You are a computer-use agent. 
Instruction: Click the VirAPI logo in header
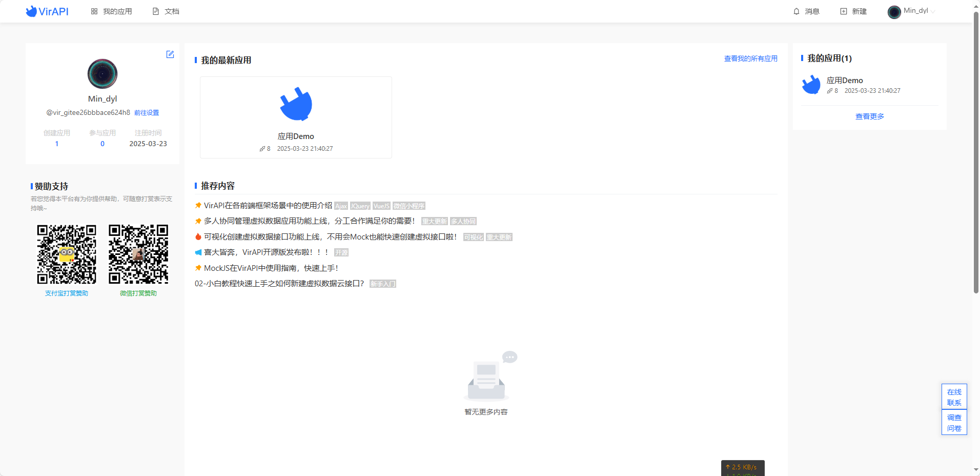coord(47,11)
